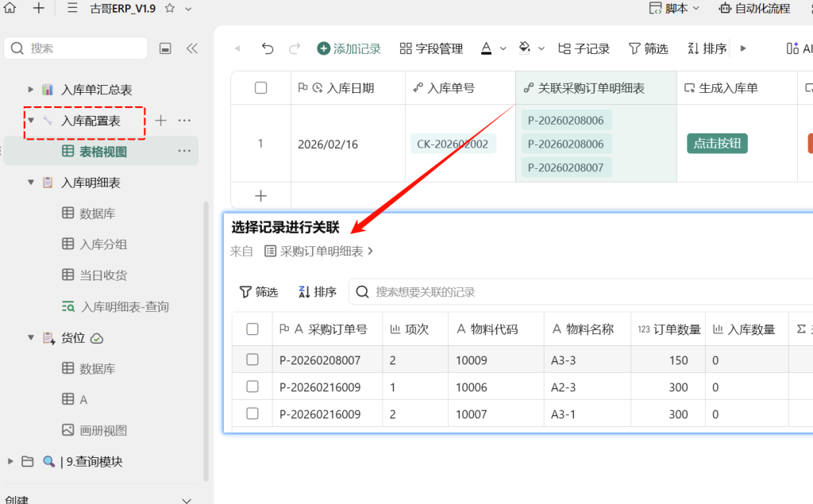
Task: Collapse 入库明细表 tree node
Action: point(31,182)
